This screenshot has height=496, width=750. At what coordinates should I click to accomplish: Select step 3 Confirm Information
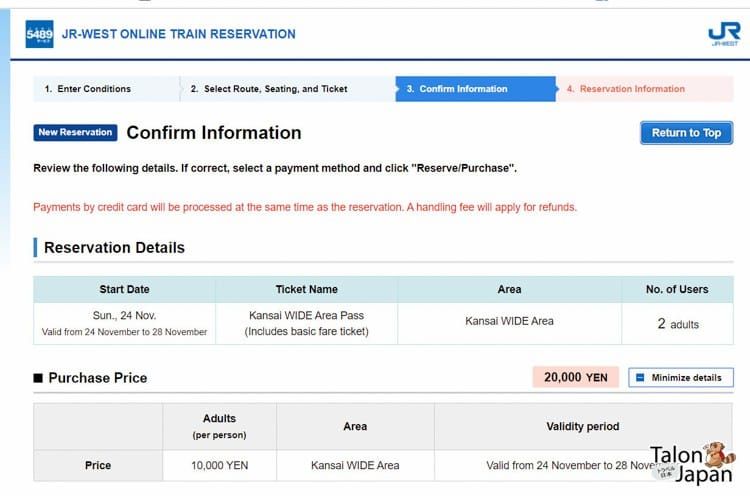(475, 89)
